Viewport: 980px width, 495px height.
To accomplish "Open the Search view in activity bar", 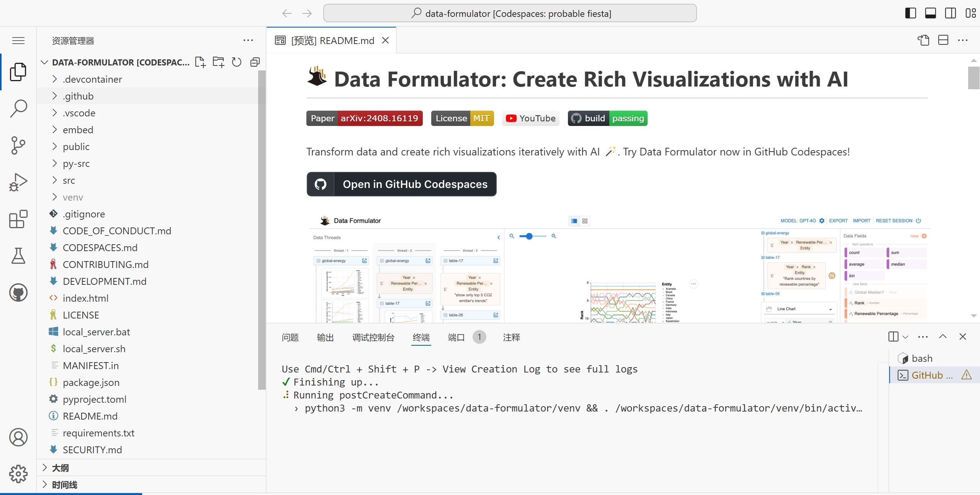I will pos(18,108).
